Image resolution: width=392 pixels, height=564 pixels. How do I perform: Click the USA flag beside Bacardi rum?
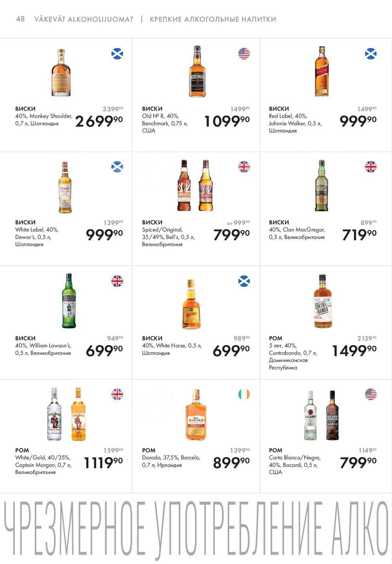pyautogui.click(x=370, y=394)
